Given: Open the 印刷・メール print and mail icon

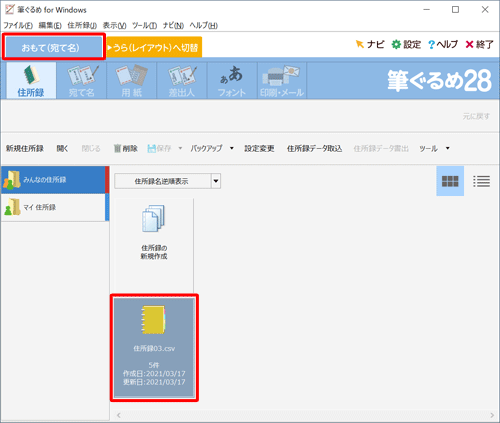Looking at the screenshot, I should 282,81.
